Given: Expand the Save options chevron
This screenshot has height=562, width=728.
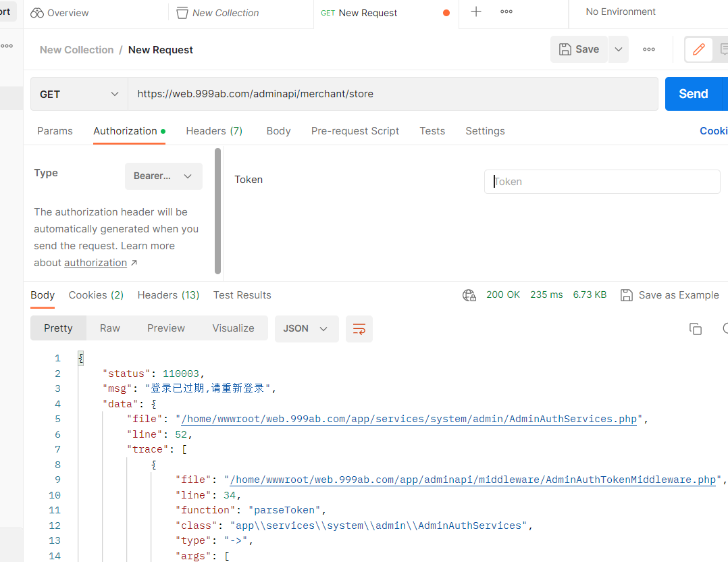Looking at the screenshot, I should point(619,49).
